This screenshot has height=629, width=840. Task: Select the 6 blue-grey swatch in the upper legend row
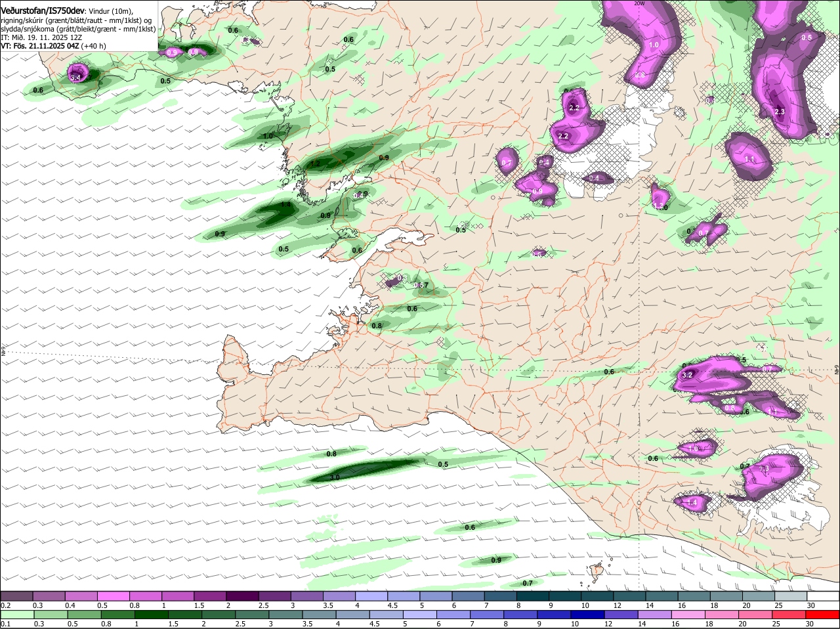tap(467, 596)
